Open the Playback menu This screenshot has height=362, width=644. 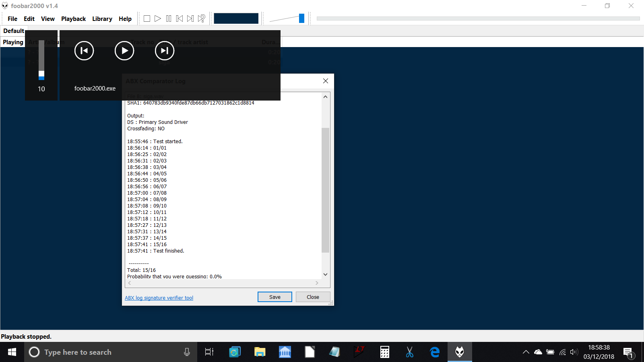[73, 19]
